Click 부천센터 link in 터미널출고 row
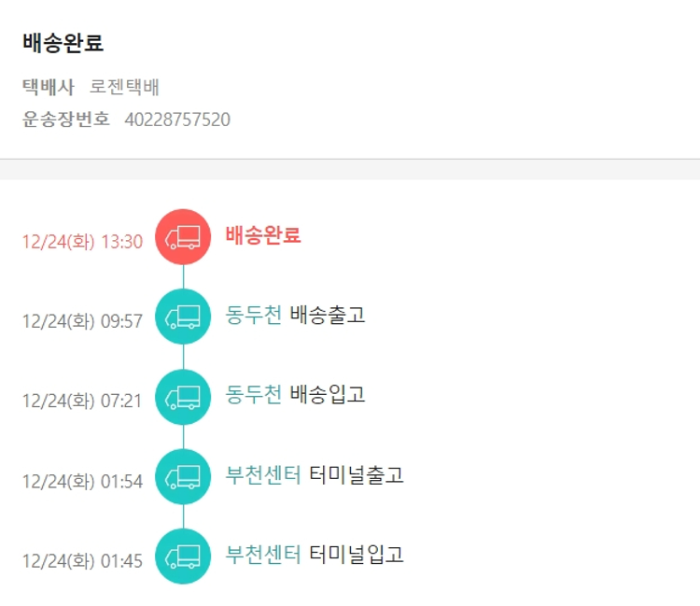Viewport: 700px width, 606px height. pyautogui.click(x=263, y=474)
